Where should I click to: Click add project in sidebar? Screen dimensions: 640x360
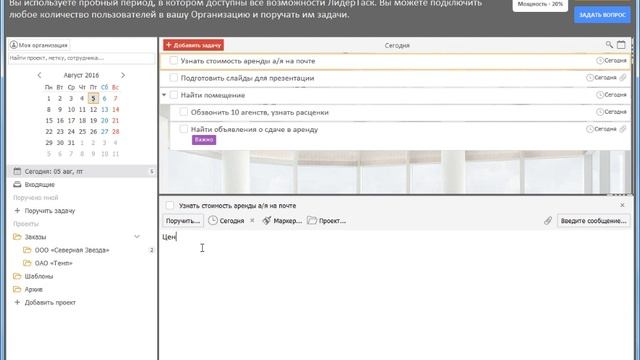point(50,302)
